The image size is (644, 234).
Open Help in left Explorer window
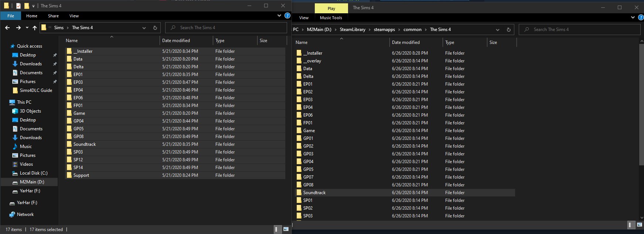pos(287,16)
